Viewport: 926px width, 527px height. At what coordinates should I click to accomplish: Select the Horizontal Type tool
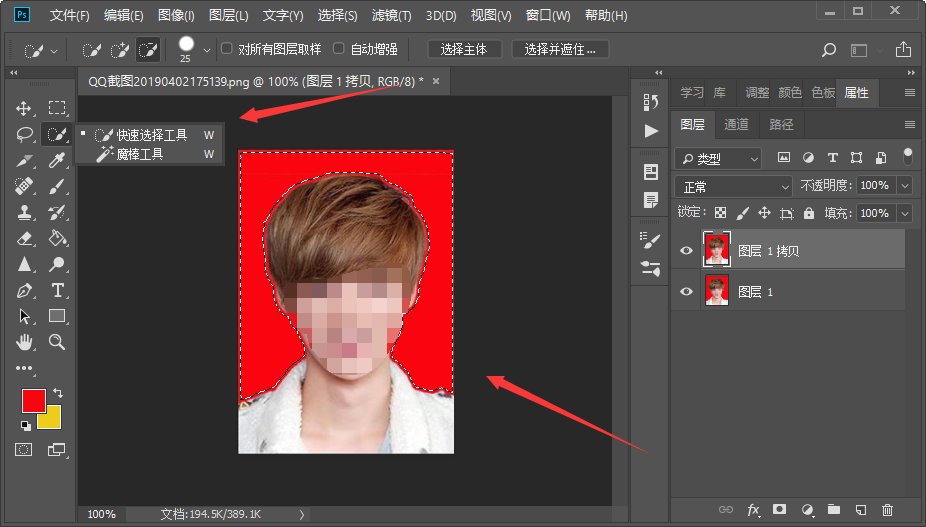[x=57, y=290]
